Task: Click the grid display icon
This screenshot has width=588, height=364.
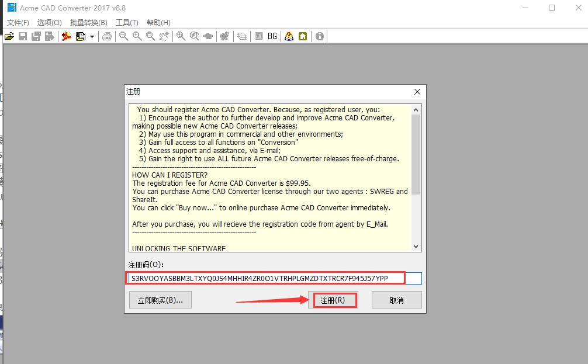Action: click(259, 36)
